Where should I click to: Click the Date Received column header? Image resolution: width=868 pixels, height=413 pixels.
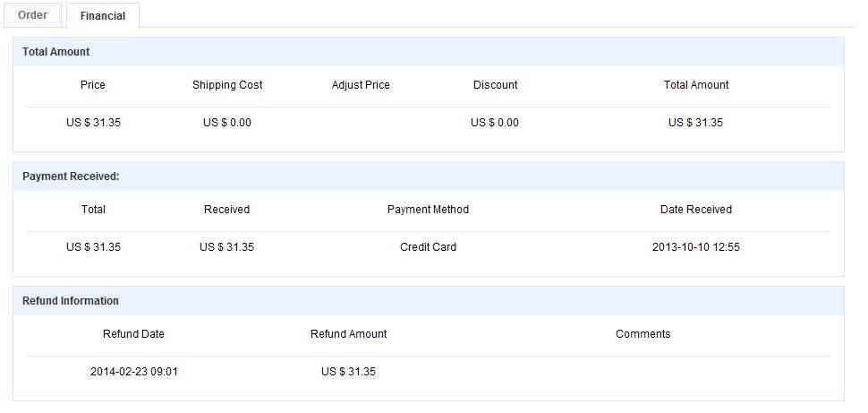(x=696, y=210)
